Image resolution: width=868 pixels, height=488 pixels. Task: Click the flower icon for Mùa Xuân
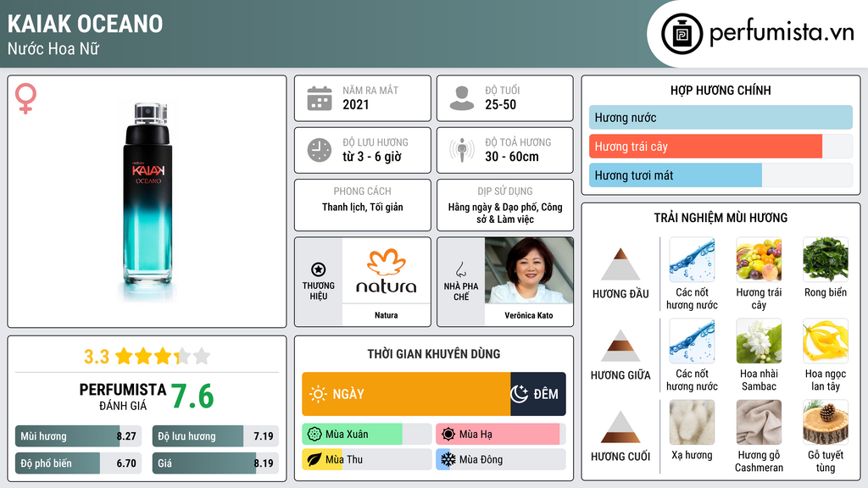click(x=314, y=435)
